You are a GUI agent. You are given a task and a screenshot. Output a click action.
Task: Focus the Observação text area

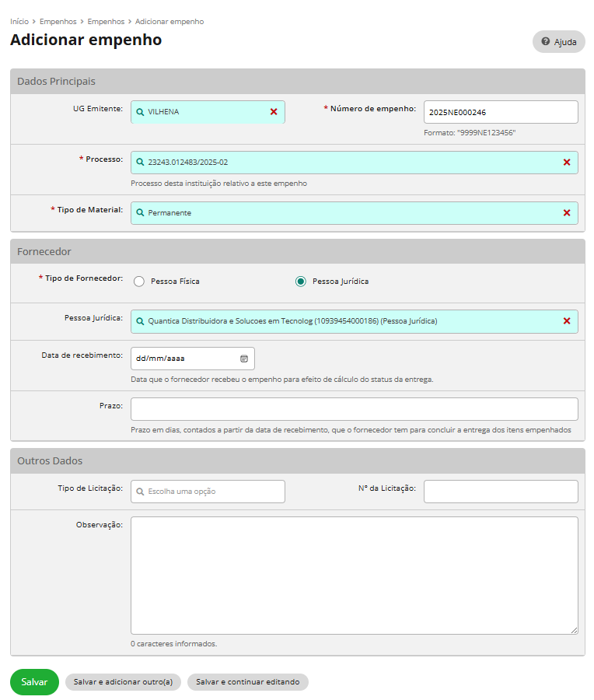tap(354, 575)
